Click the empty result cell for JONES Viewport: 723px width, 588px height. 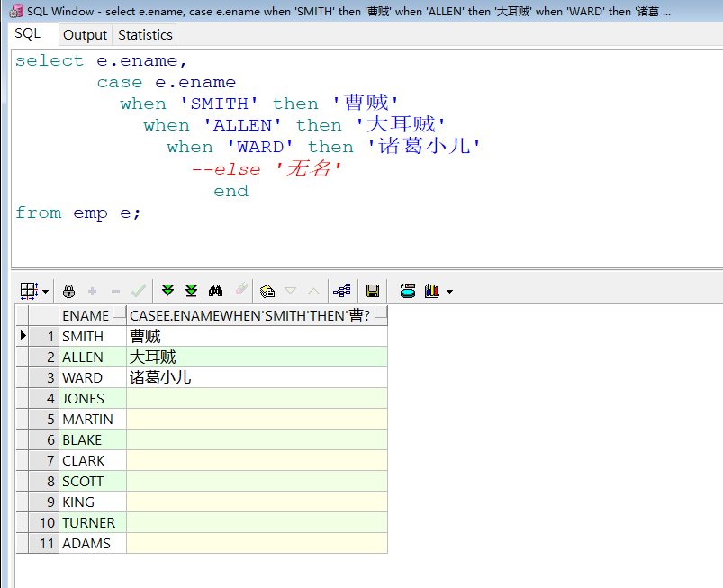(x=257, y=399)
